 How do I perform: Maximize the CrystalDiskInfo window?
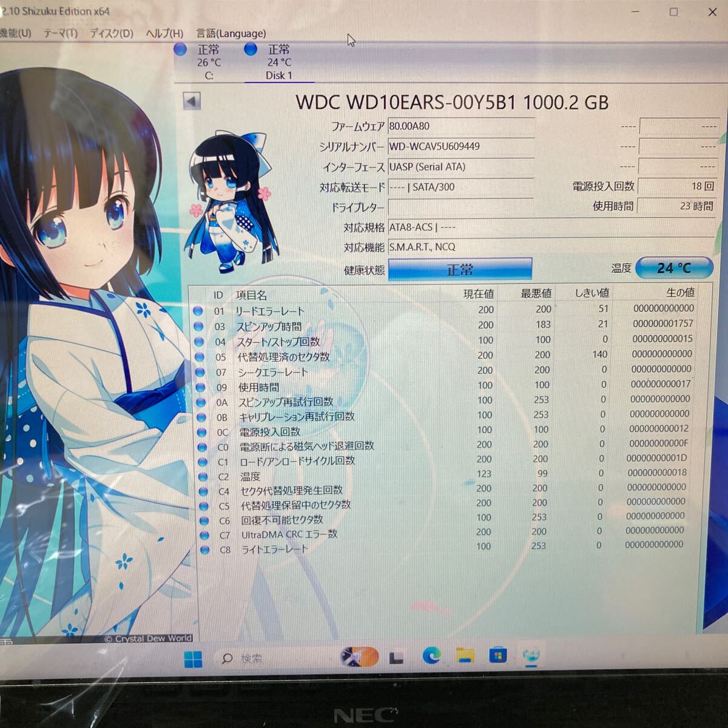pos(673,12)
